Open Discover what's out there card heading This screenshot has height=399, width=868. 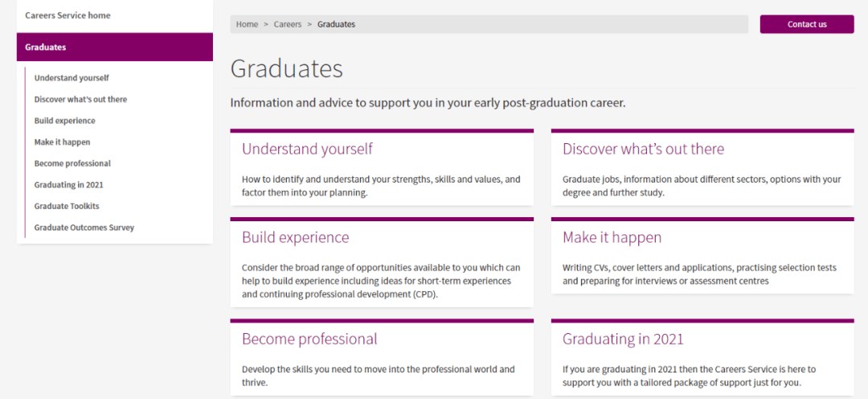643,149
